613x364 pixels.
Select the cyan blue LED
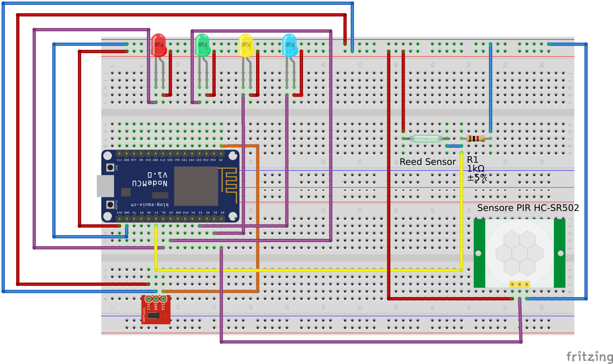tap(290, 45)
